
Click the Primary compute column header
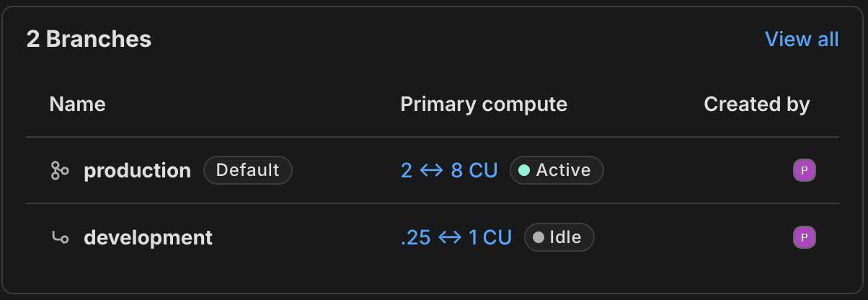tap(484, 105)
